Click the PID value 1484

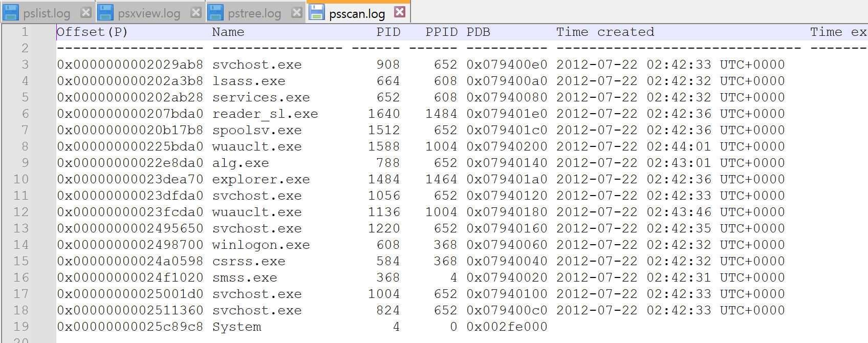(x=384, y=179)
